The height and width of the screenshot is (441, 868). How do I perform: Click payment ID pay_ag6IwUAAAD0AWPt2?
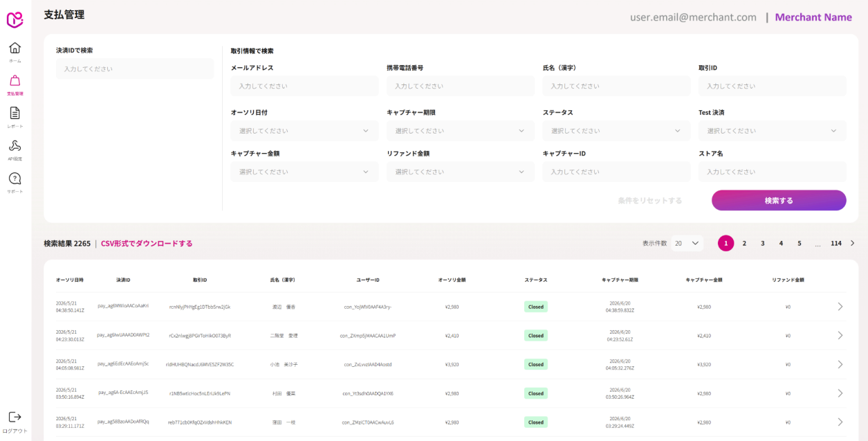[123, 334]
